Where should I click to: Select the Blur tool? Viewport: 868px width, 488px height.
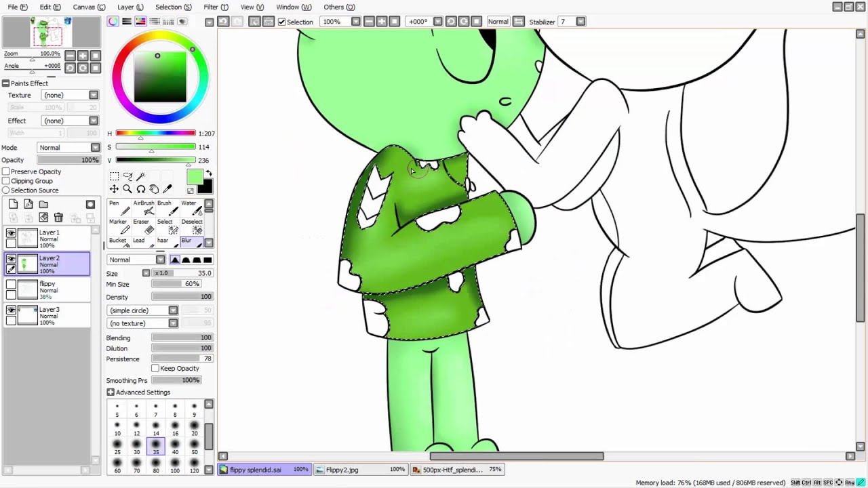pyautogui.click(x=191, y=242)
